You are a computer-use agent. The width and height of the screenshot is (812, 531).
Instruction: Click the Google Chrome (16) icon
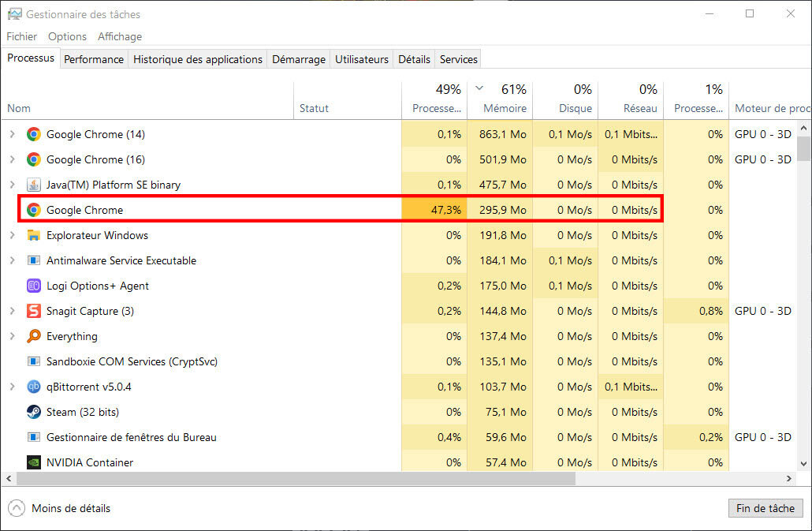pyautogui.click(x=34, y=159)
